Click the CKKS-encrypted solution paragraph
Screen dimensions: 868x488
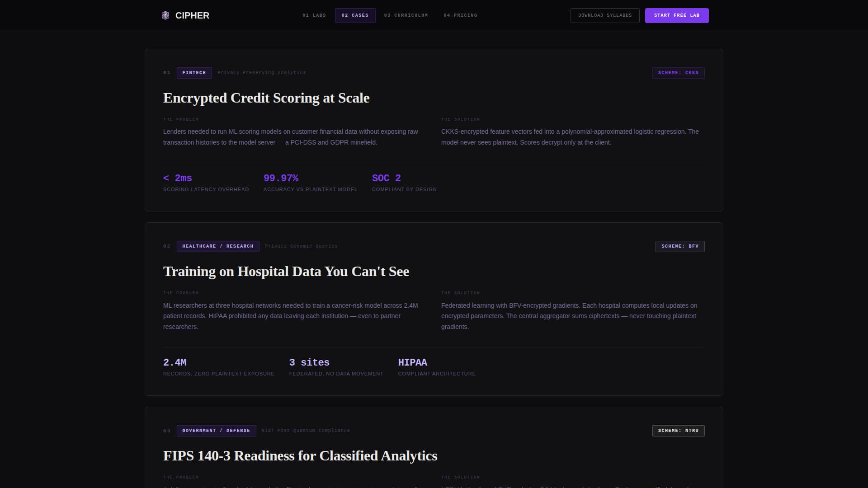(570, 137)
